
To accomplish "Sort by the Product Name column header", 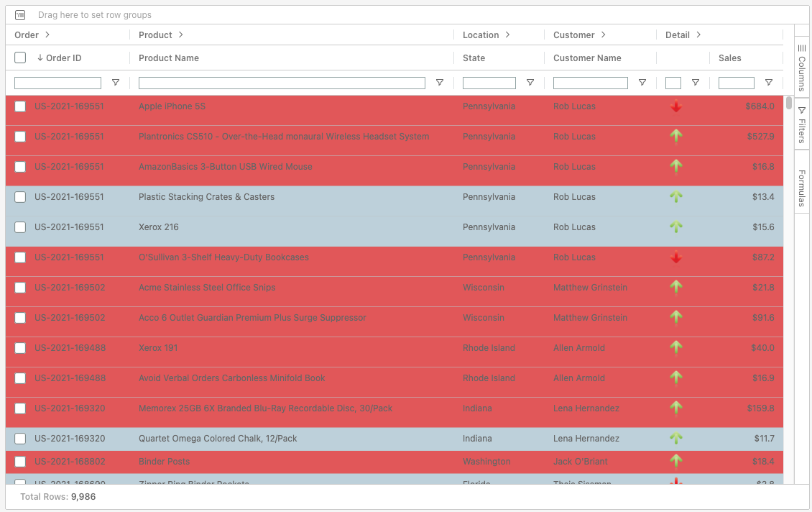I will click(x=169, y=58).
